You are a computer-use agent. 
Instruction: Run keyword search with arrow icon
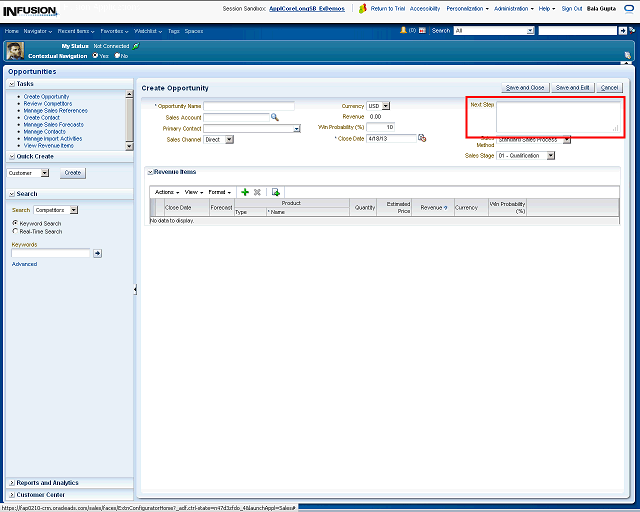(x=97, y=253)
